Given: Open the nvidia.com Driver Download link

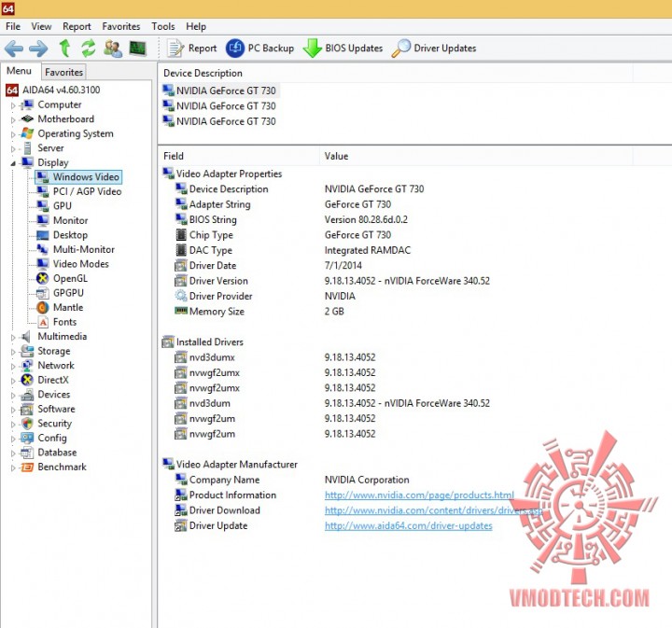Looking at the screenshot, I should point(434,510).
